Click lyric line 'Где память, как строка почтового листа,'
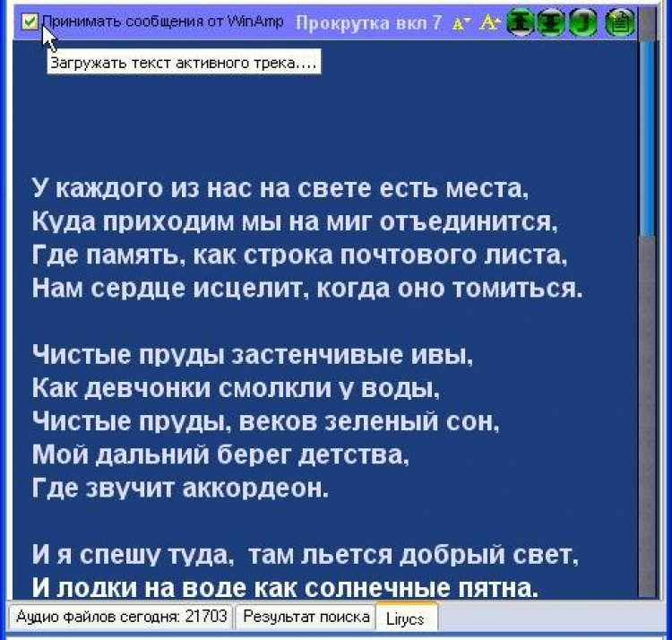 (x=299, y=255)
